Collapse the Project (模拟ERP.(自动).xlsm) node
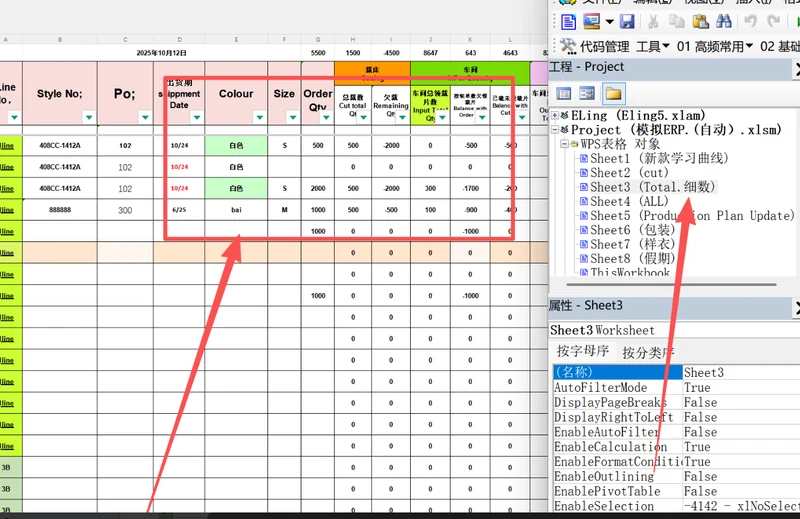This screenshot has width=800, height=519. [x=555, y=130]
